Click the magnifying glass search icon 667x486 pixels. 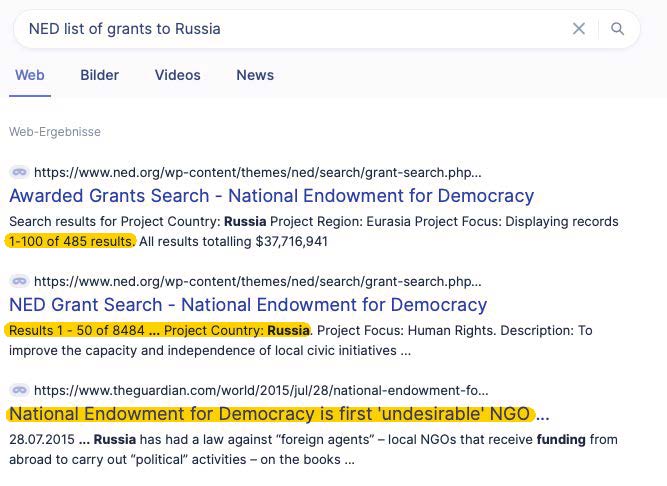pos(617,29)
